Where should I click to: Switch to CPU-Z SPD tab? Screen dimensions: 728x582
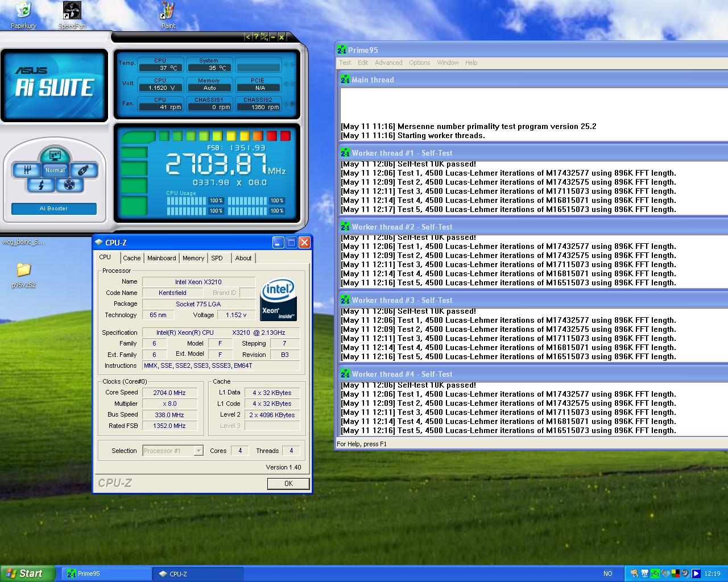point(217,258)
